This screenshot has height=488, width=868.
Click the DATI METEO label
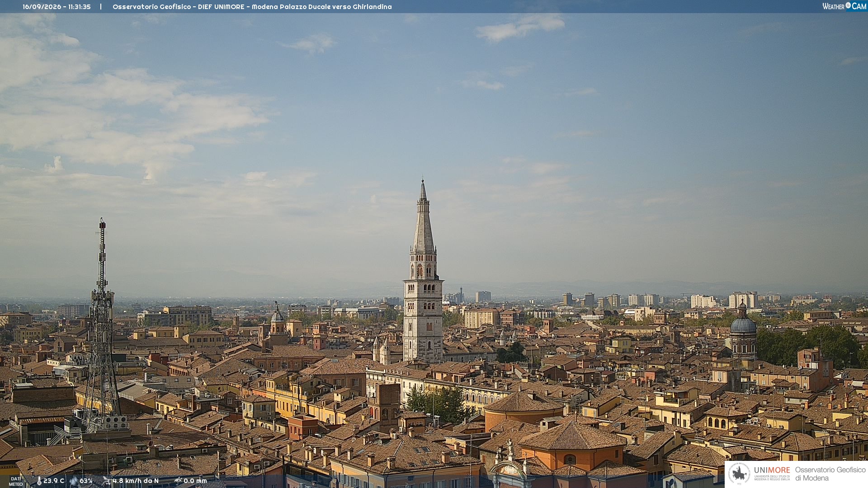[16, 482]
